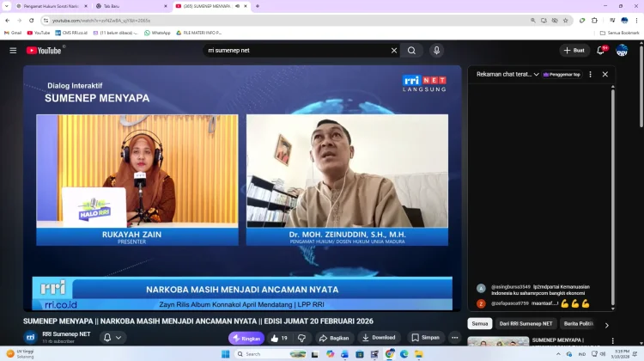The height and width of the screenshot is (361, 644).
Task: Open options for SUMENEP MENYAPA recommended video
Action: (x=612, y=341)
